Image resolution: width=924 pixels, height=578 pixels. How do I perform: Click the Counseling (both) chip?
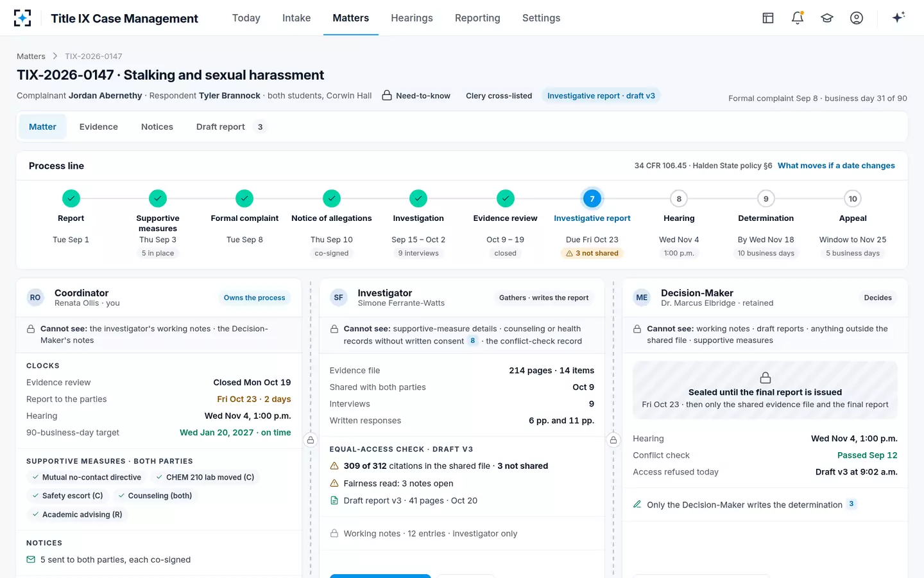click(x=155, y=496)
